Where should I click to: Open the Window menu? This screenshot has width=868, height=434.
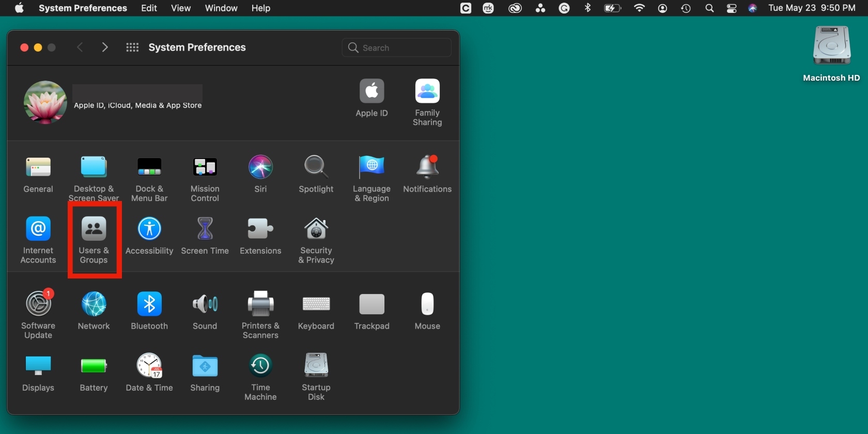pyautogui.click(x=221, y=8)
